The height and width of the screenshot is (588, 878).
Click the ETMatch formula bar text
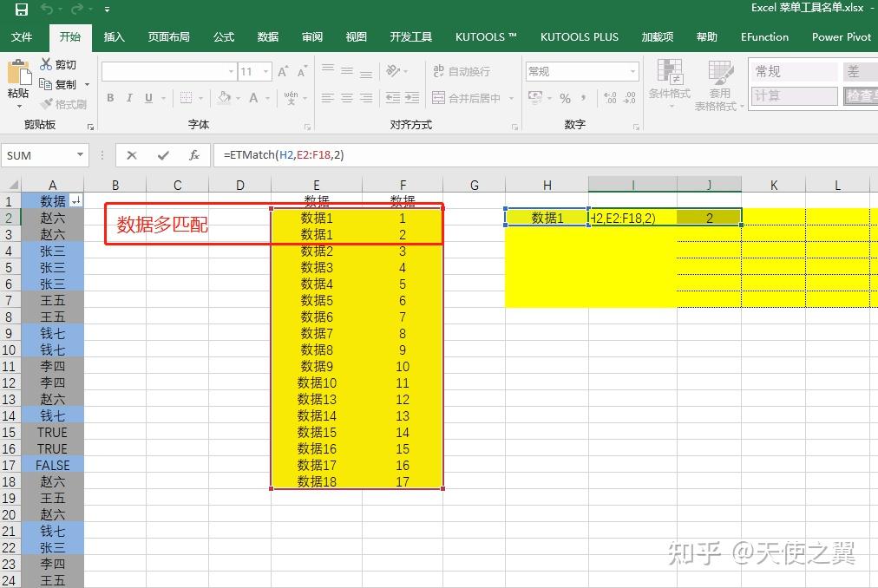click(284, 155)
